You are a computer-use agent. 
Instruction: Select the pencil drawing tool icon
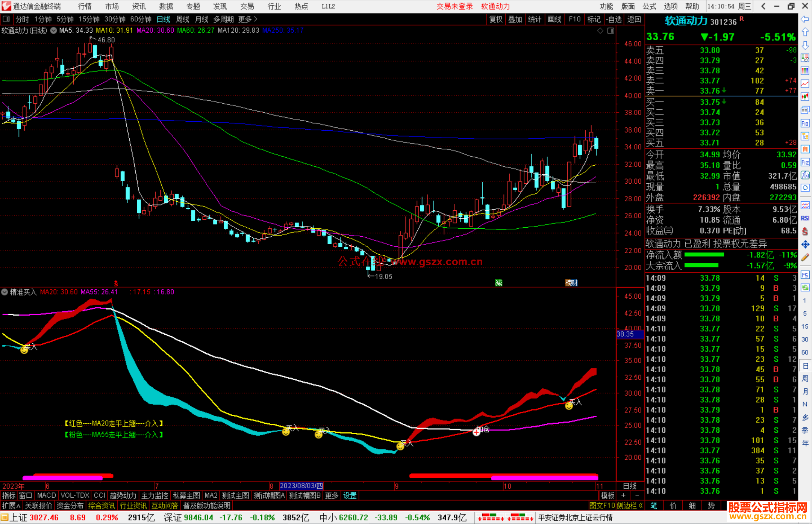point(805,257)
